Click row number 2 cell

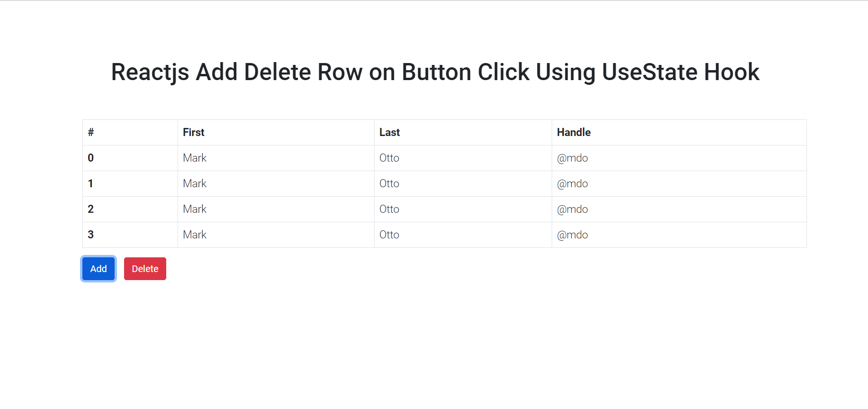pyautogui.click(x=91, y=209)
